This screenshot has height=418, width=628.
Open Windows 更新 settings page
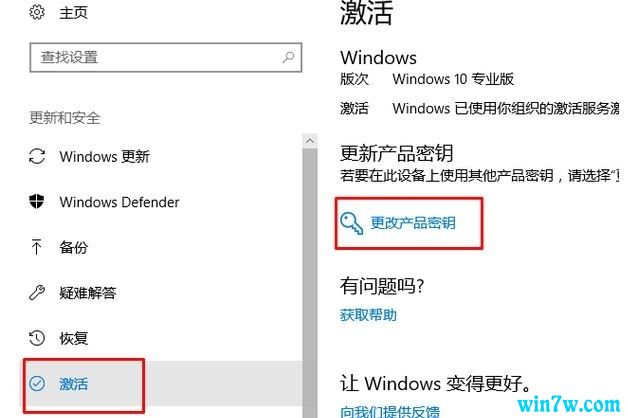tap(105, 156)
